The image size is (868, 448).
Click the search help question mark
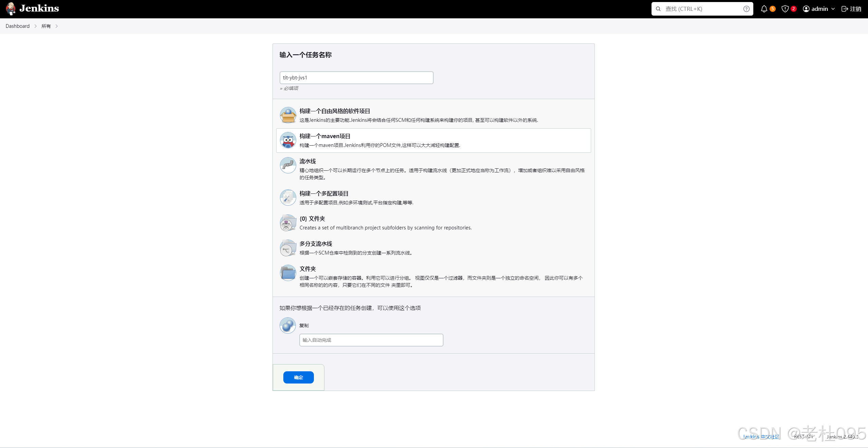tap(746, 9)
